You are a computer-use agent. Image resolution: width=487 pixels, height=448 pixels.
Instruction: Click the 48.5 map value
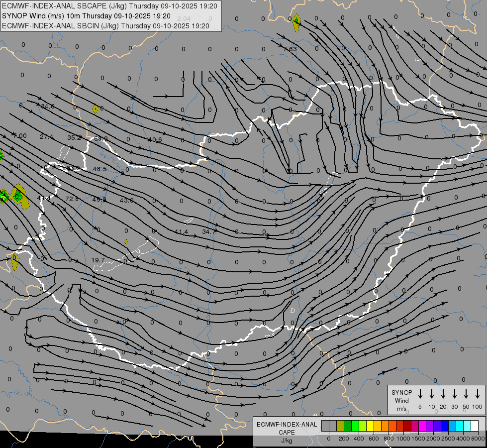point(99,169)
